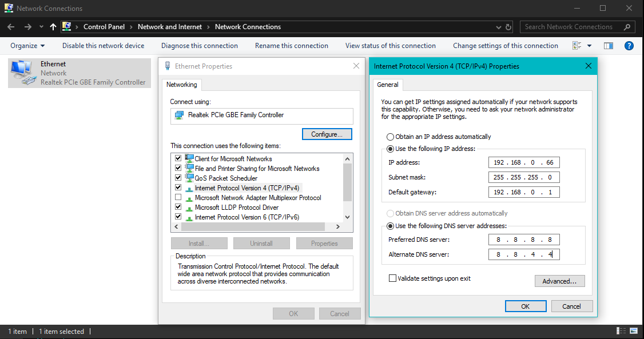Select the Networking tab
This screenshot has width=644, height=339.
(x=181, y=85)
